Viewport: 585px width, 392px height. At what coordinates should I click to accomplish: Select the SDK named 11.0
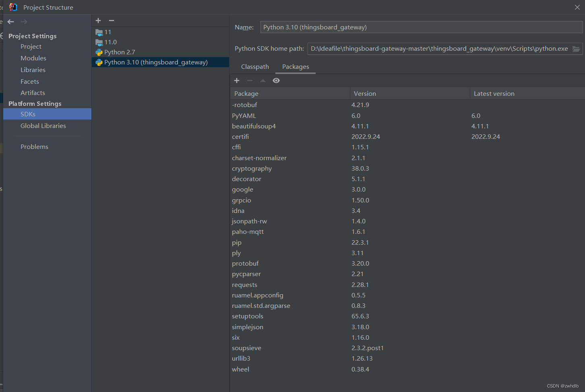pyautogui.click(x=160, y=42)
